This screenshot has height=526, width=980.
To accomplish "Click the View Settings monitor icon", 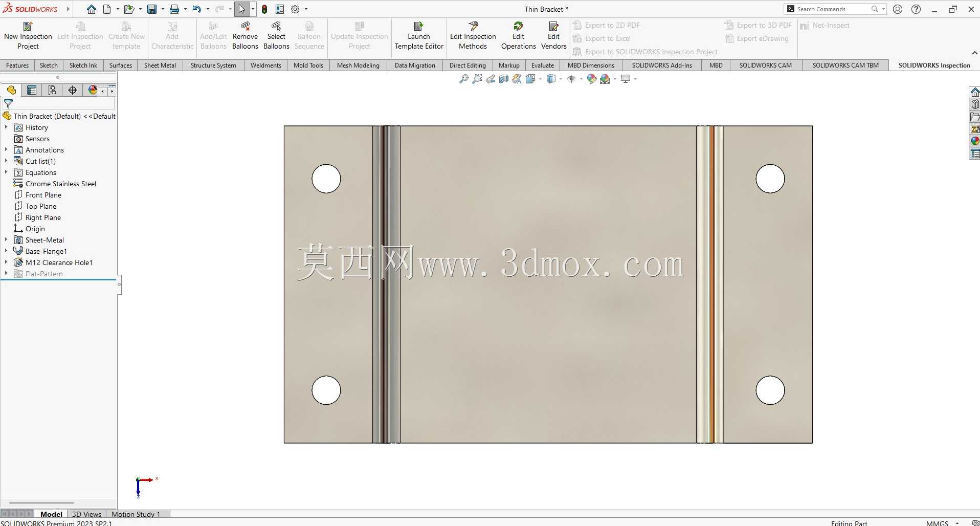I will coord(626,79).
